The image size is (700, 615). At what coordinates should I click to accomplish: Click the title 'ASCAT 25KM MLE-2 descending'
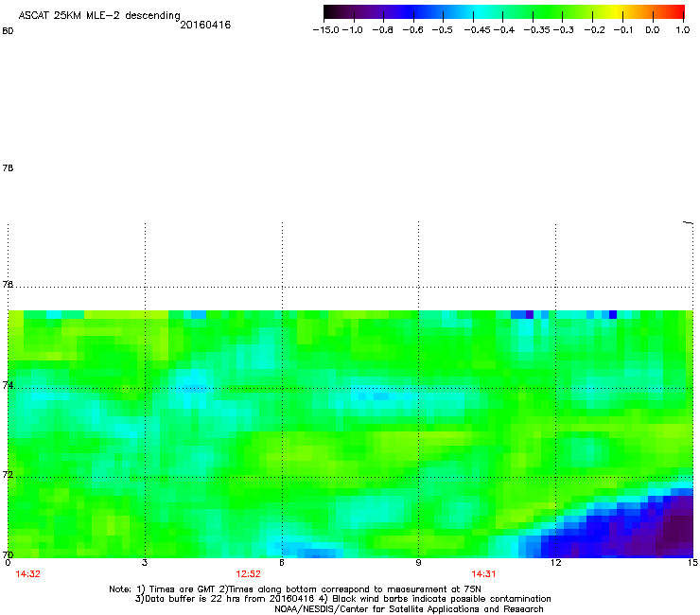pyautogui.click(x=99, y=15)
